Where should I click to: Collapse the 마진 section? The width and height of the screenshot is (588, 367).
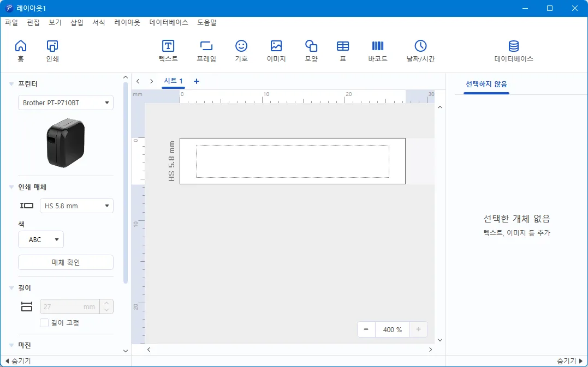pyautogui.click(x=10, y=345)
